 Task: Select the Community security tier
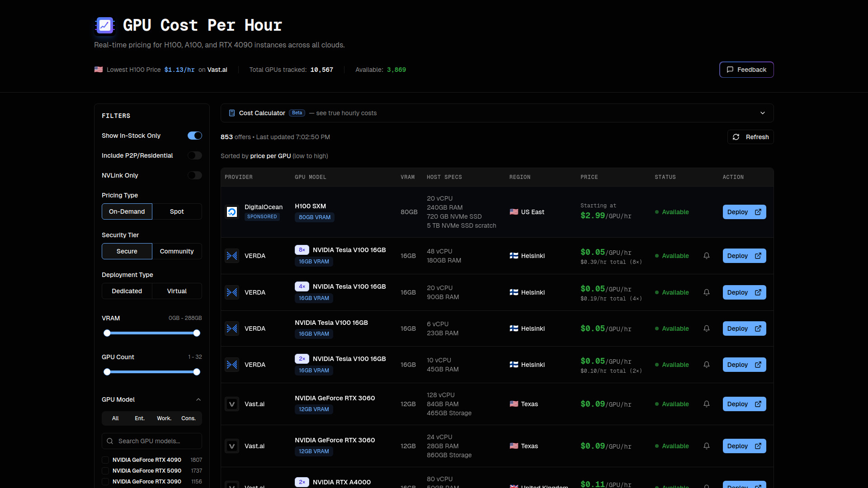pyautogui.click(x=177, y=251)
